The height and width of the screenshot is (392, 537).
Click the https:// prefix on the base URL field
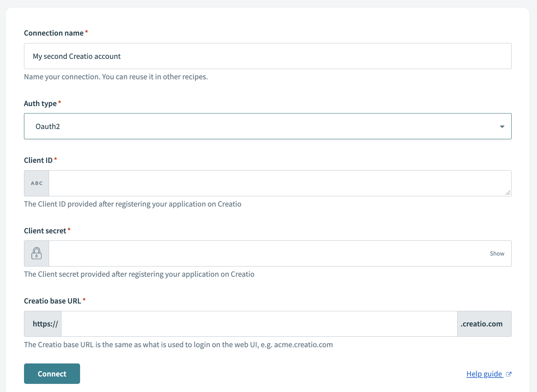43,323
